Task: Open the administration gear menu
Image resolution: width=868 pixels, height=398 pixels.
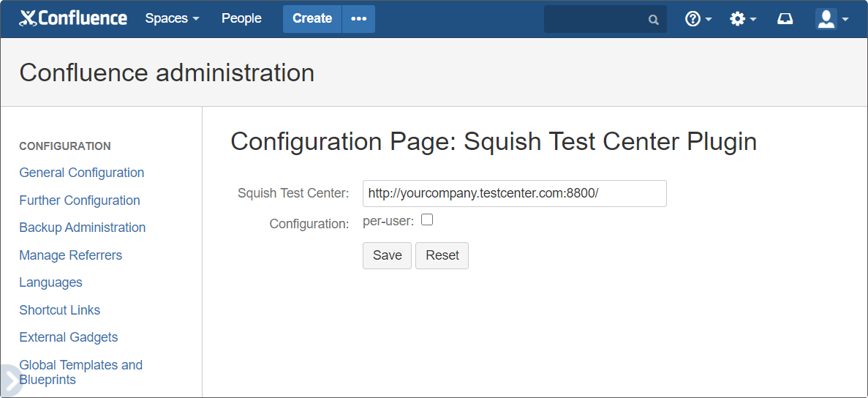Action: pyautogui.click(x=742, y=19)
